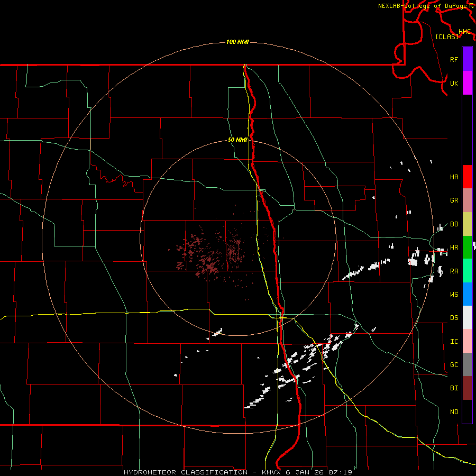Click the UK magenta legend swatch
The width and height of the screenshot is (476, 476).
pyautogui.click(x=467, y=83)
